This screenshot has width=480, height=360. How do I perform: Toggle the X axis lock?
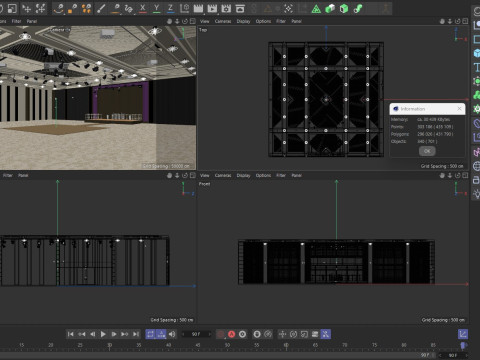coord(143,8)
